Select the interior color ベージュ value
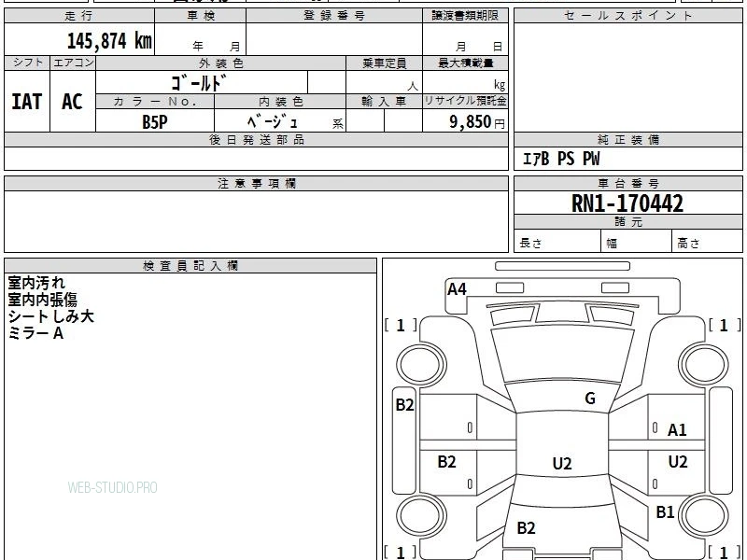 273,121
